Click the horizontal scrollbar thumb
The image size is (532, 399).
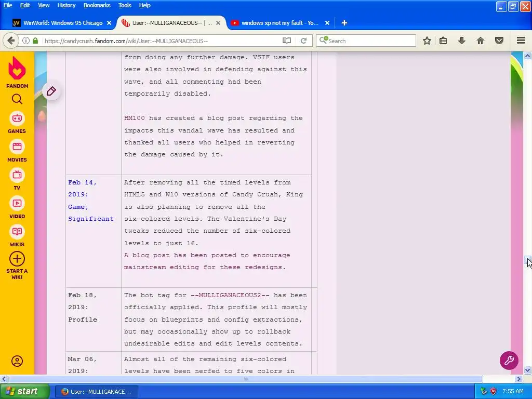click(245, 379)
